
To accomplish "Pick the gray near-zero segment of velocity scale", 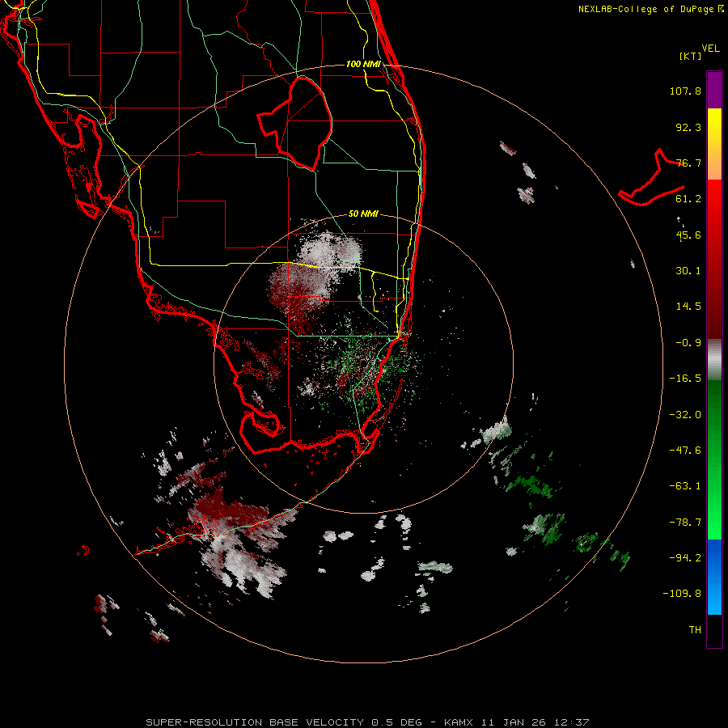I will pyautogui.click(x=714, y=360).
